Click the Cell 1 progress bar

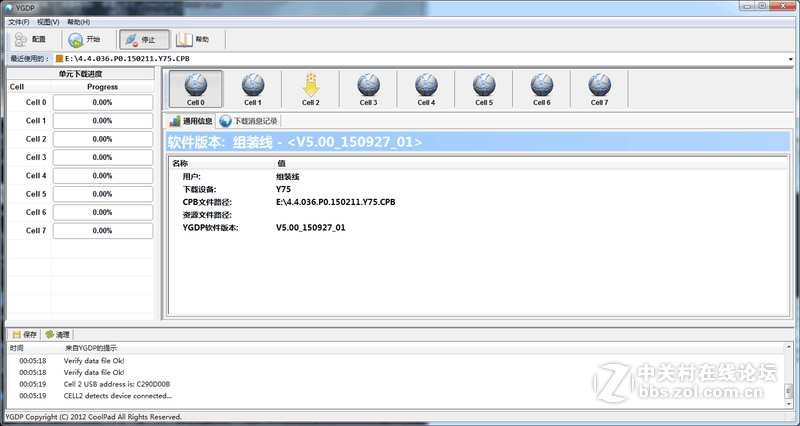103,120
